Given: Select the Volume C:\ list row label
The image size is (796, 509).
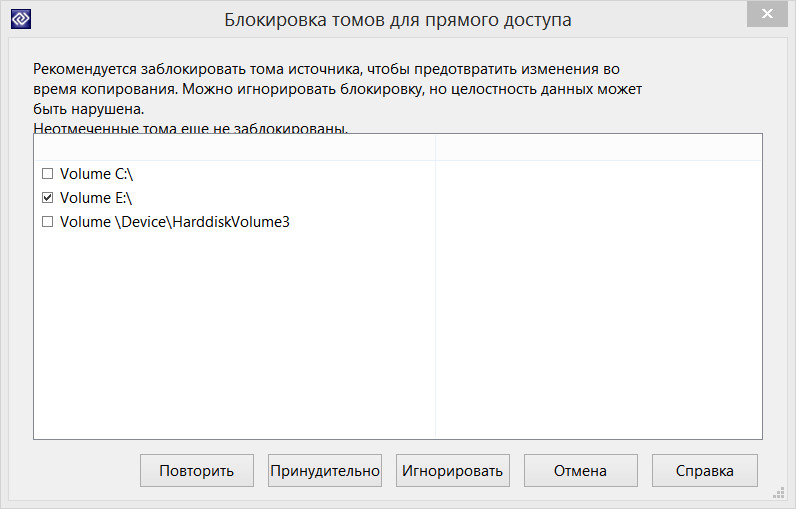Looking at the screenshot, I should 96,174.
